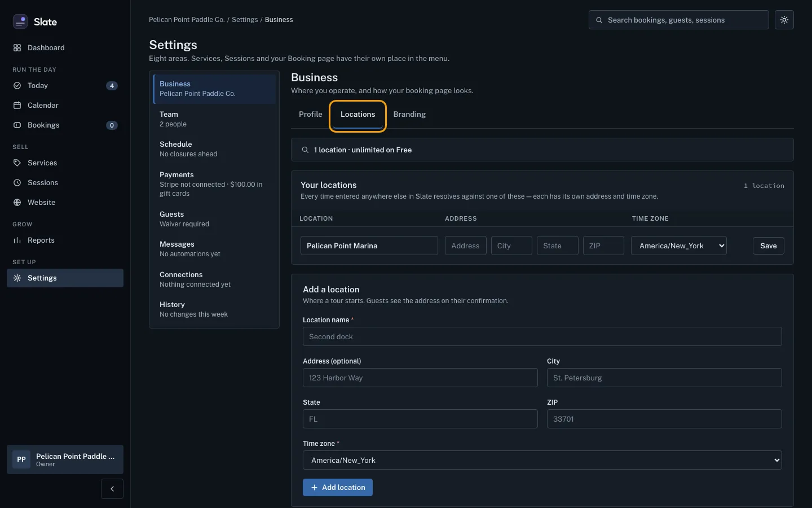Click the Address (optional) field, 123 Harbor Way
Image resolution: width=812 pixels, height=508 pixels.
pos(420,378)
